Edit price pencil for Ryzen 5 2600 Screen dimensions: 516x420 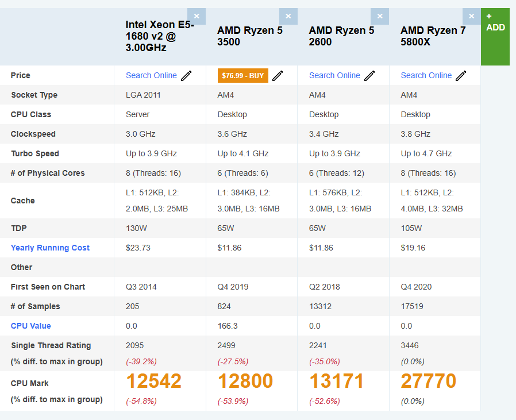[369, 76]
